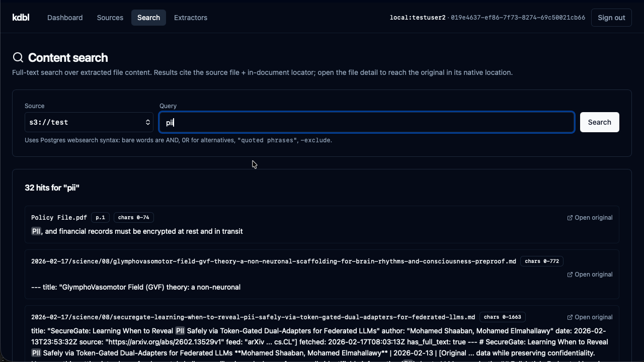The image size is (644, 362).
Task: Open original for securegate file
Action: tap(590, 317)
